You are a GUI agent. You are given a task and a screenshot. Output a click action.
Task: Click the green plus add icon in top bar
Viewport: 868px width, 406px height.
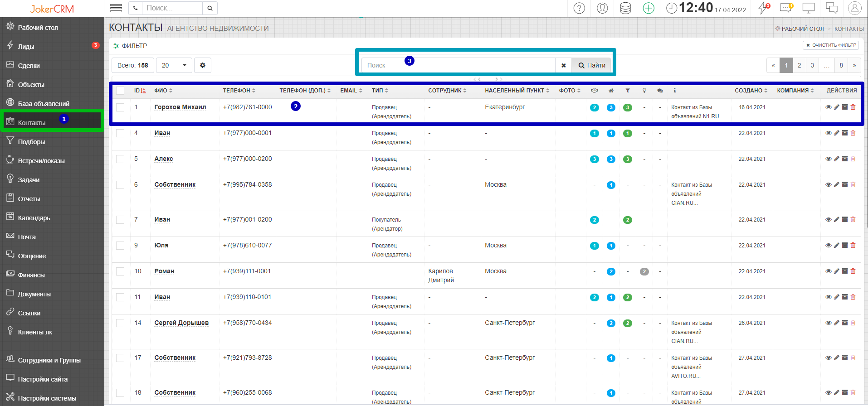(x=649, y=8)
